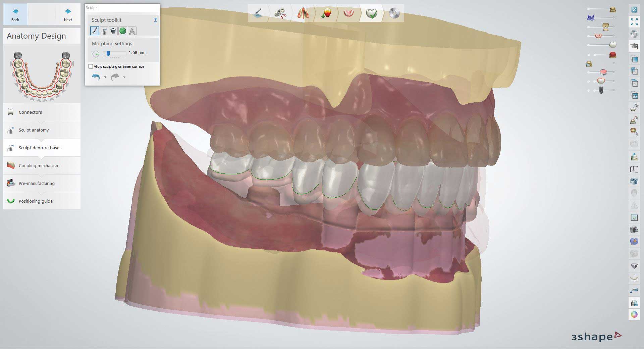
Task: Expand the redo history dropdown arrow
Action: (x=124, y=78)
